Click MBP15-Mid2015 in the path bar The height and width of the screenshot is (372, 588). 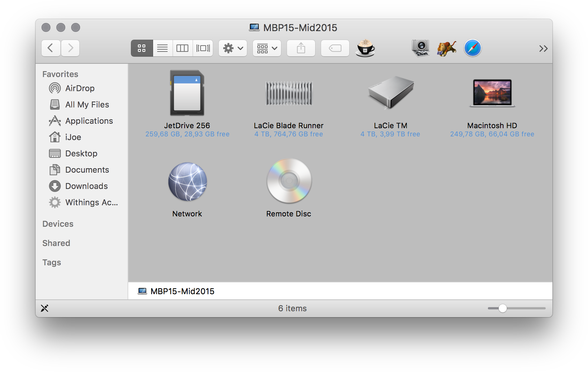coord(176,291)
